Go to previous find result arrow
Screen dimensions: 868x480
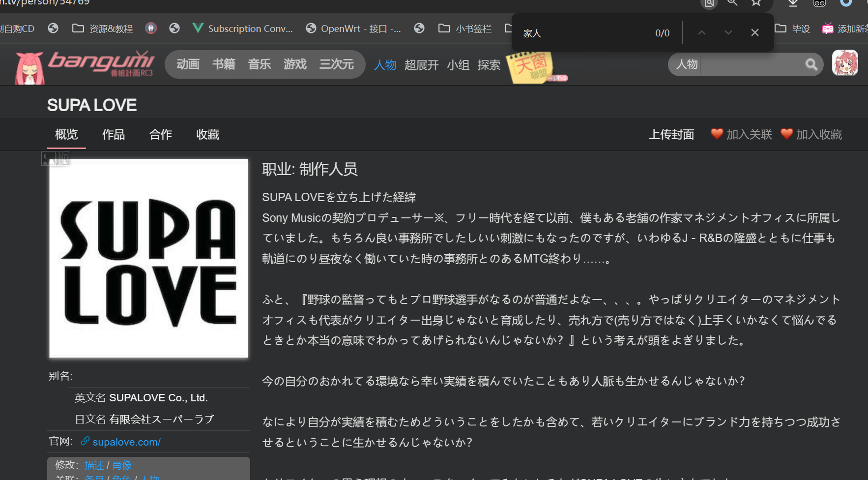coord(702,32)
